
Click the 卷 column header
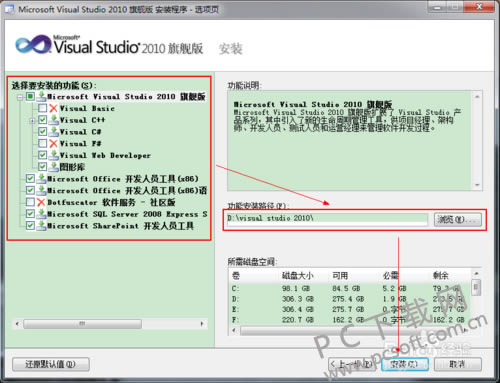[236, 276]
